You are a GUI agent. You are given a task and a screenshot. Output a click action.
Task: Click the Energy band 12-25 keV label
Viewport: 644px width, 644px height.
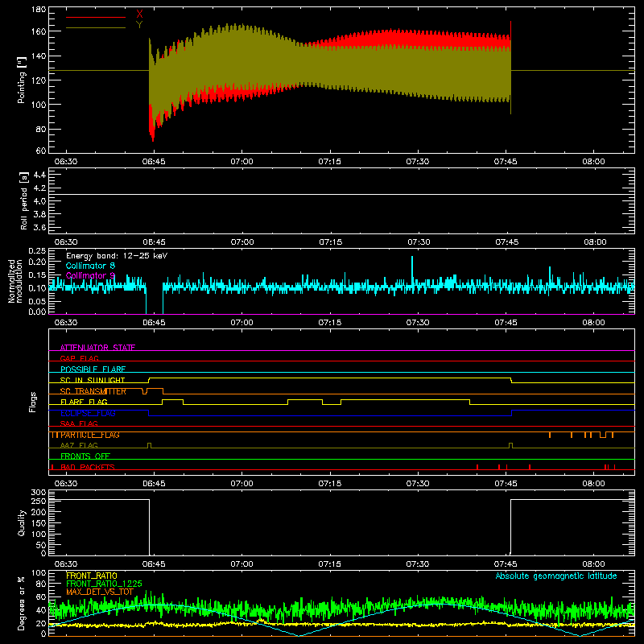click(x=117, y=256)
